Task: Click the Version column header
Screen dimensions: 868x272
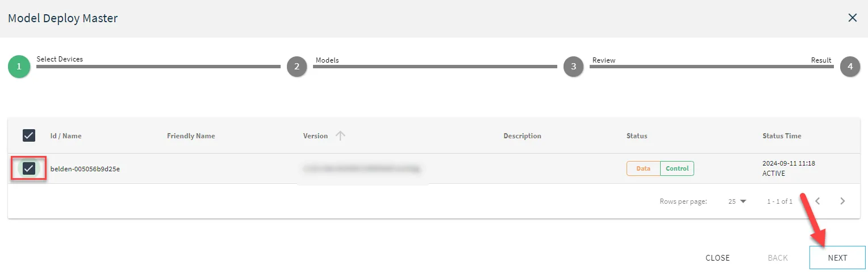Action: pyautogui.click(x=315, y=136)
